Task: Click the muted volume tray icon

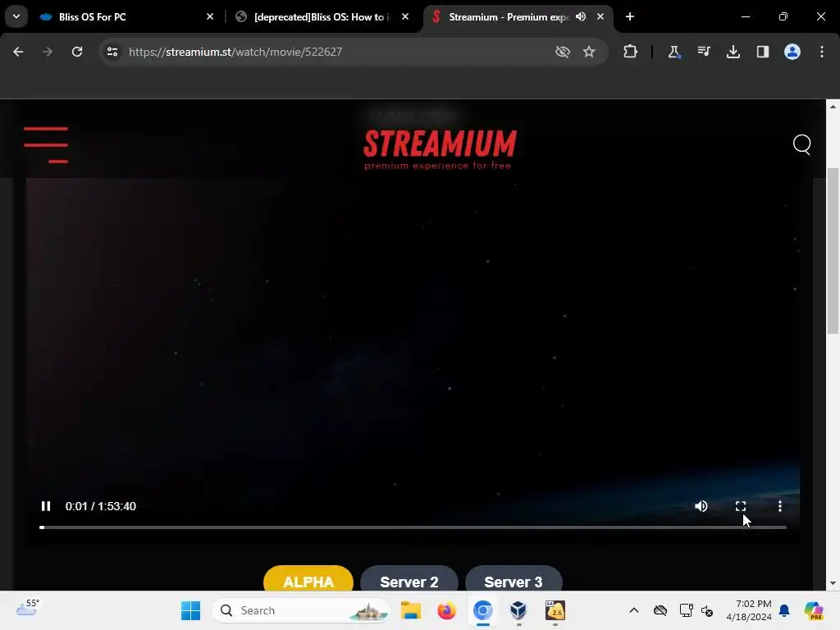Action: (x=707, y=610)
